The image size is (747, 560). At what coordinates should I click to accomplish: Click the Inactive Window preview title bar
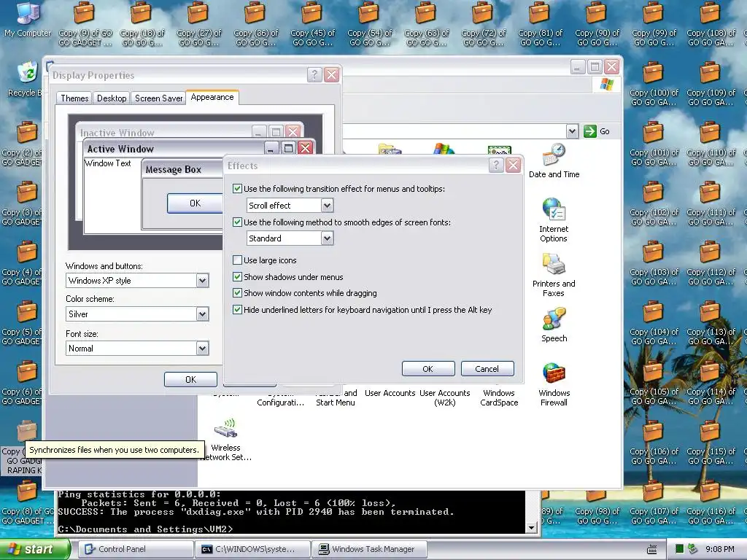(x=163, y=132)
